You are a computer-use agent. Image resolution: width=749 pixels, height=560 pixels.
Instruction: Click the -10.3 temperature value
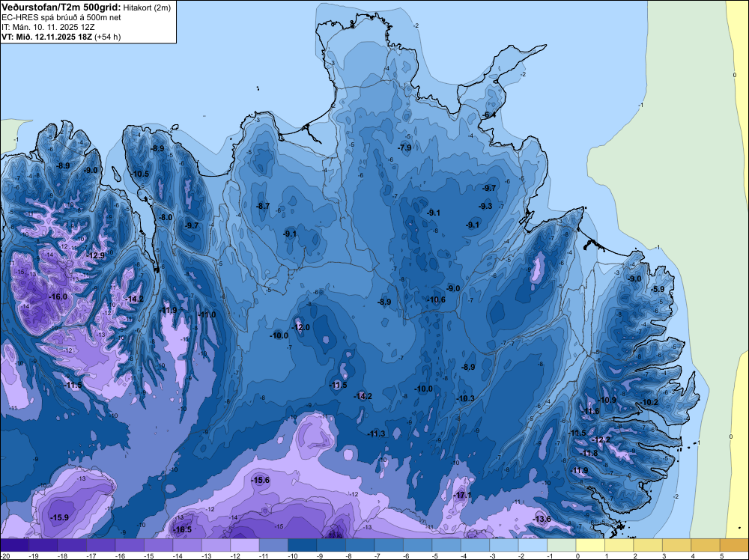tap(466, 398)
